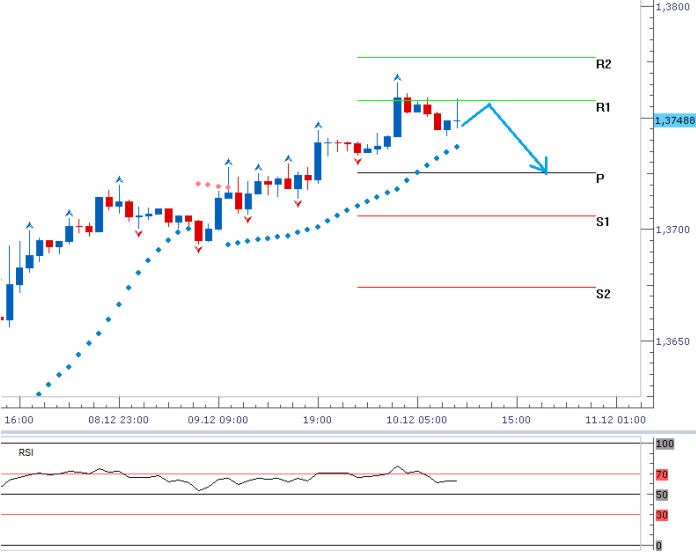The image size is (696, 554).
Task: Click the R2 resistance level label
Action: pos(603,64)
